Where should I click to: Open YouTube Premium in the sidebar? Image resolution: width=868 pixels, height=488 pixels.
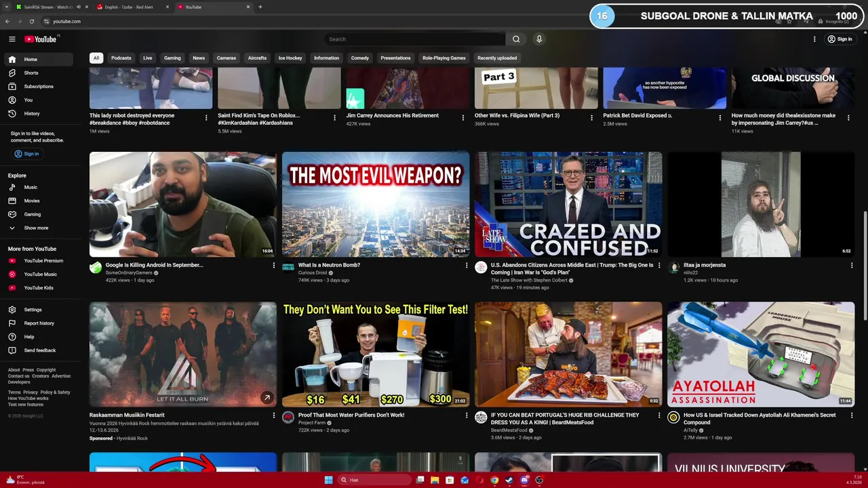pyautogui.click(x=38, y=261)
